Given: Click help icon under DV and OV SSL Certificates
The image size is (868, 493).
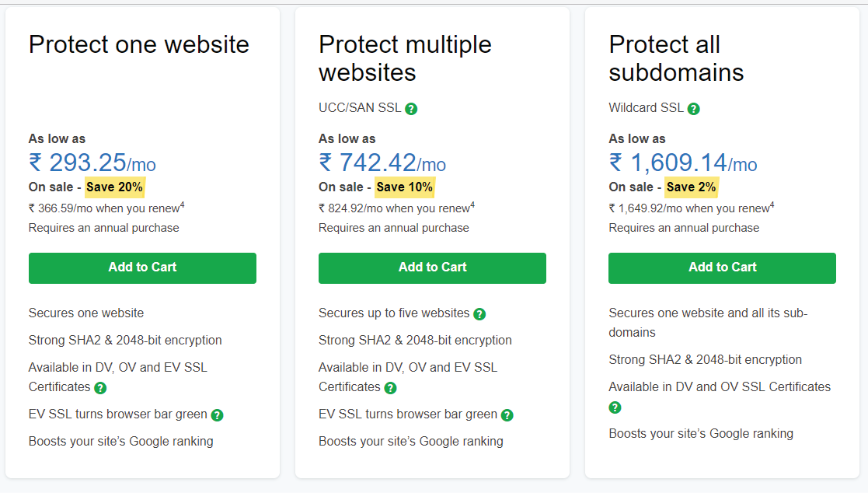Looking at the screenshot, I should tap(615, 407).
